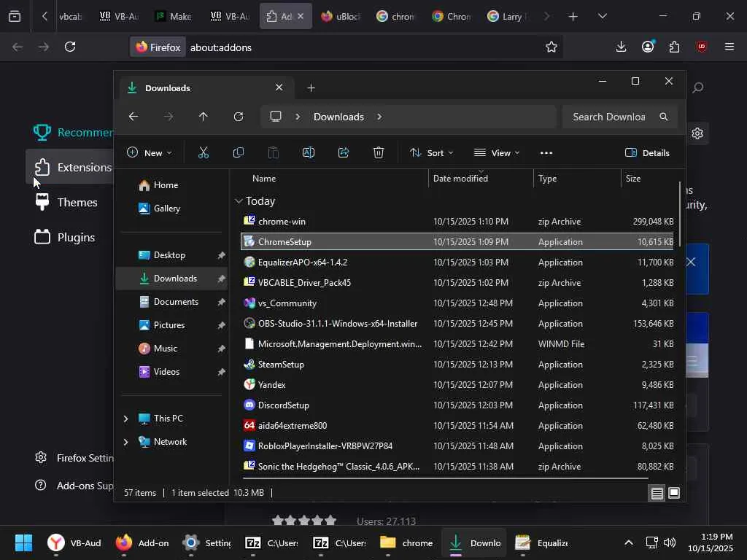Expand This PC in navigation pane

[125, 419]
